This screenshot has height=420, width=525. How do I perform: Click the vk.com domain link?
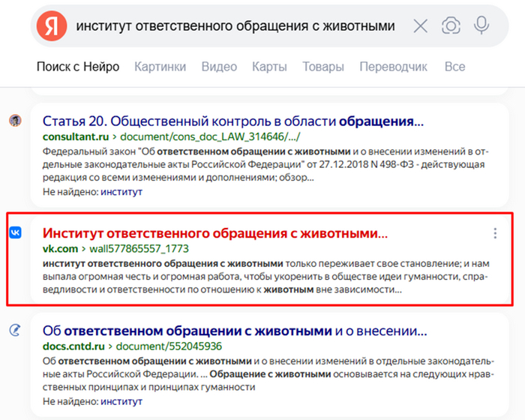click(x=60, y=249)
